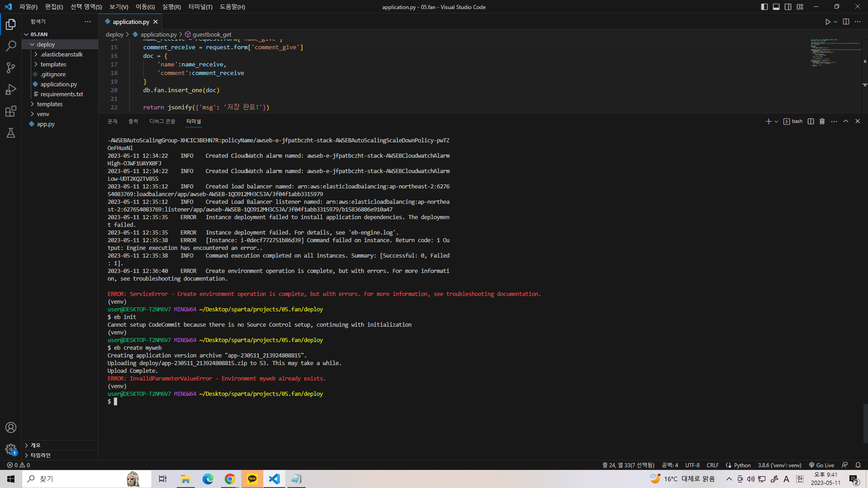Go to line via cursor position indicator

pos(628,465)
